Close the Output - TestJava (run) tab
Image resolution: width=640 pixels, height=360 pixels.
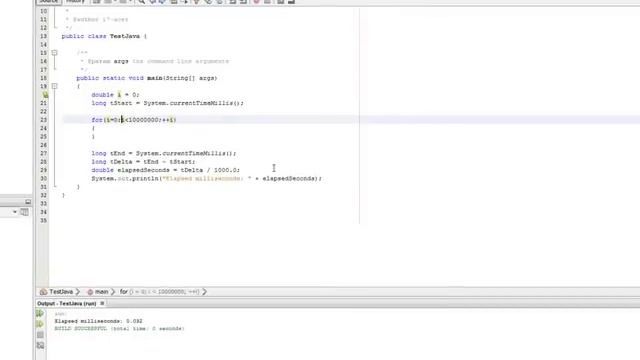(102, 303)
